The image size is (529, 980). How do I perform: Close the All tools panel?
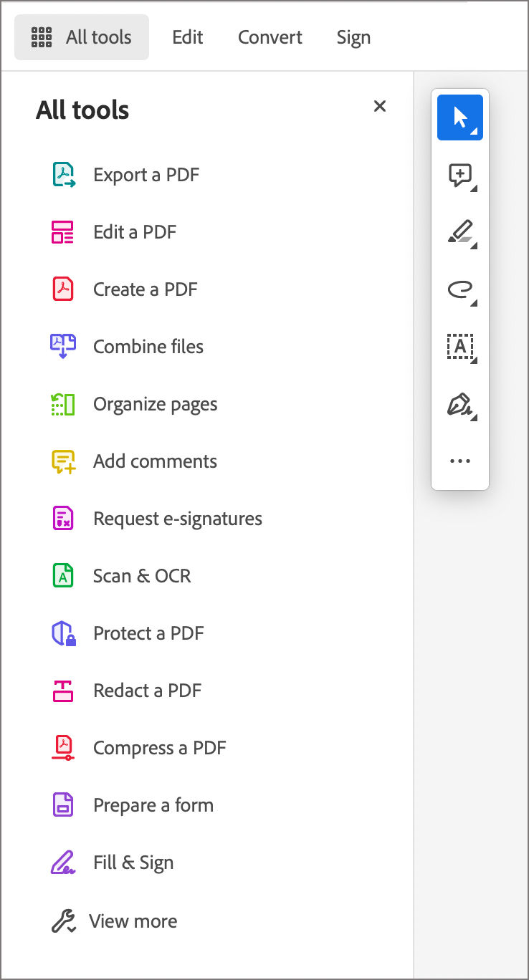click(x=379, y=106)
